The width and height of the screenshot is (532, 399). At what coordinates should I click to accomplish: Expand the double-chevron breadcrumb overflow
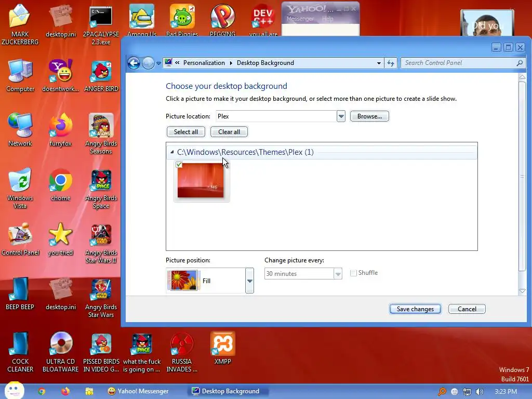pyautogui.click(x=177, y=62)
